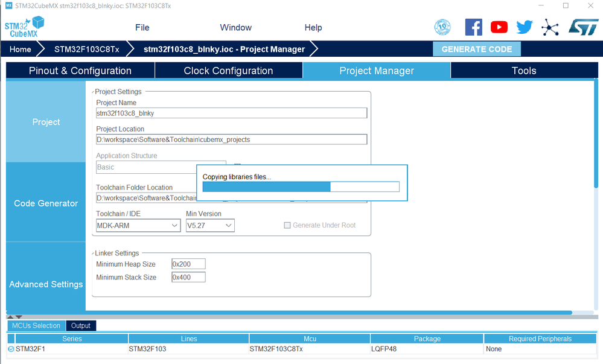Click the Package column header
Viewport: 603px width, 364px height.
427,339
